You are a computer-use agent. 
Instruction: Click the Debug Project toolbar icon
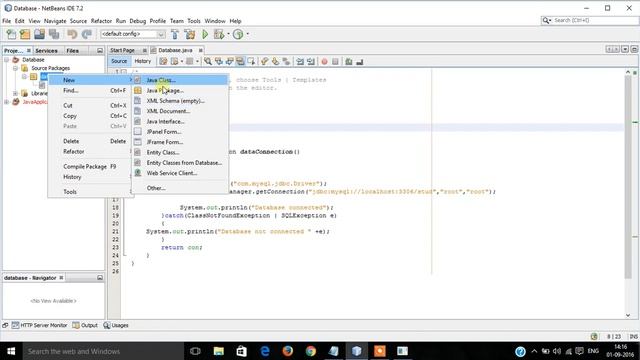pyautogui.click(x=219, y=34)
